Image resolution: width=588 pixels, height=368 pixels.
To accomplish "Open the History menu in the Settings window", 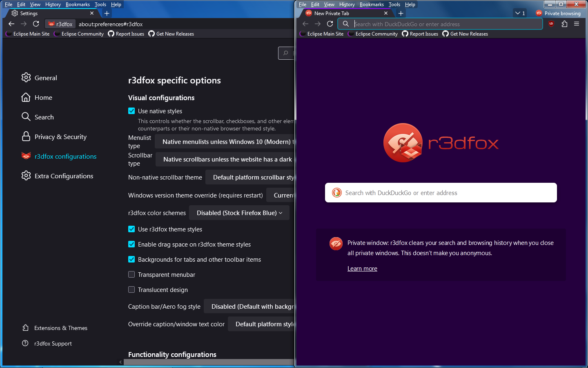I will (53, 4).
